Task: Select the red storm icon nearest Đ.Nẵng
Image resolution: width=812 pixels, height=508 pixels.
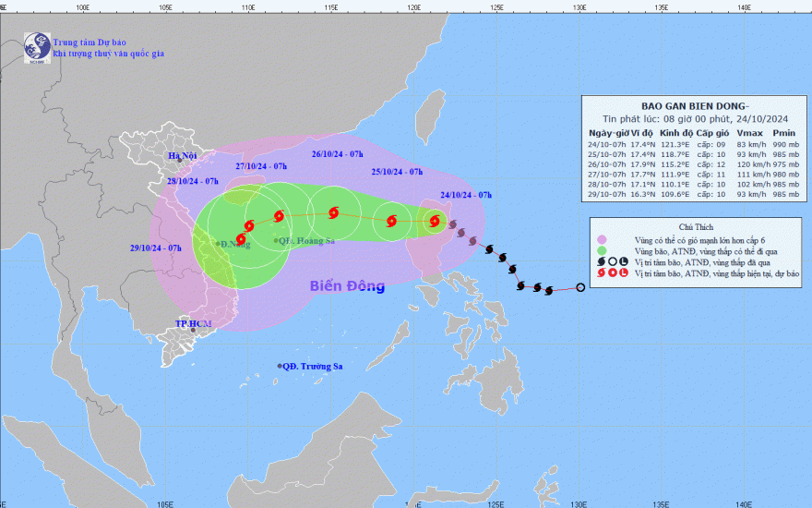Action: (x=241, y=239)
